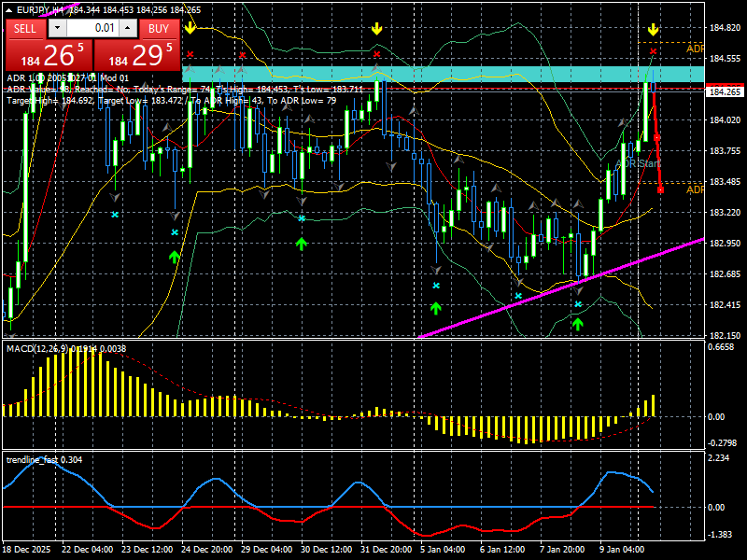Click price axis label 184.820
Image resolution: width=747 pixels, height=560 pixels.
tap(726, 28)
